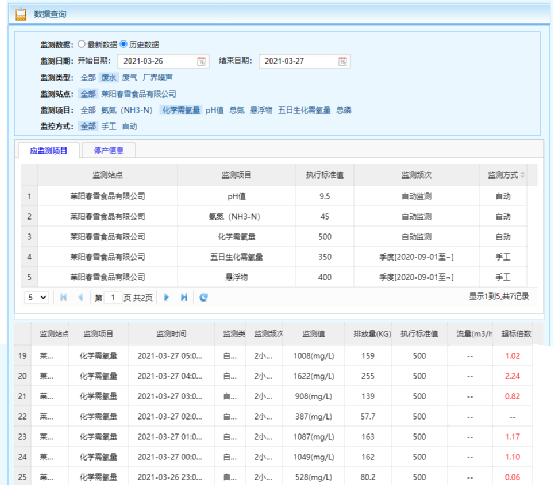This screenshot has height=485, width=553.
Task: Jump to last page arrow icon
Action: click(184, 297)
